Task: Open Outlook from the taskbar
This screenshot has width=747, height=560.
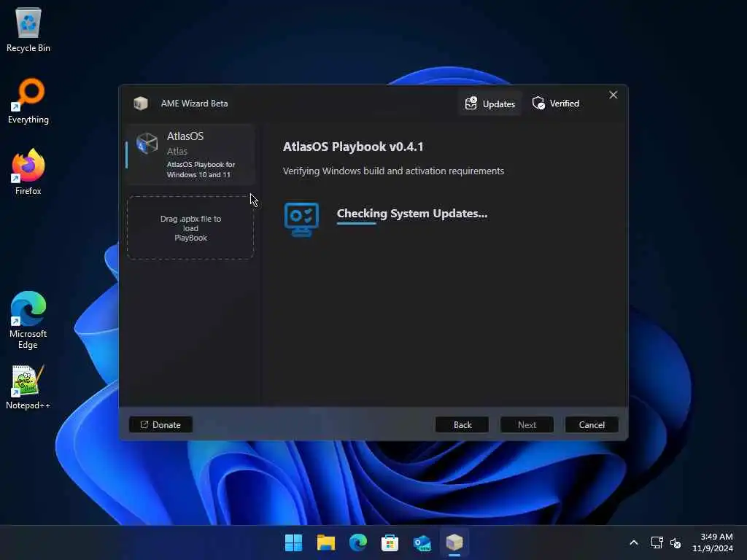Action: click(x=422, y=542)
